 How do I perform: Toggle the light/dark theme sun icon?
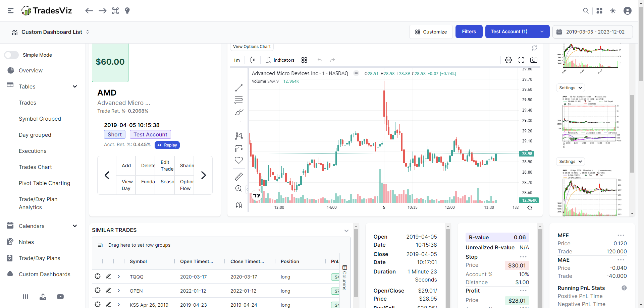coord(613,11)
